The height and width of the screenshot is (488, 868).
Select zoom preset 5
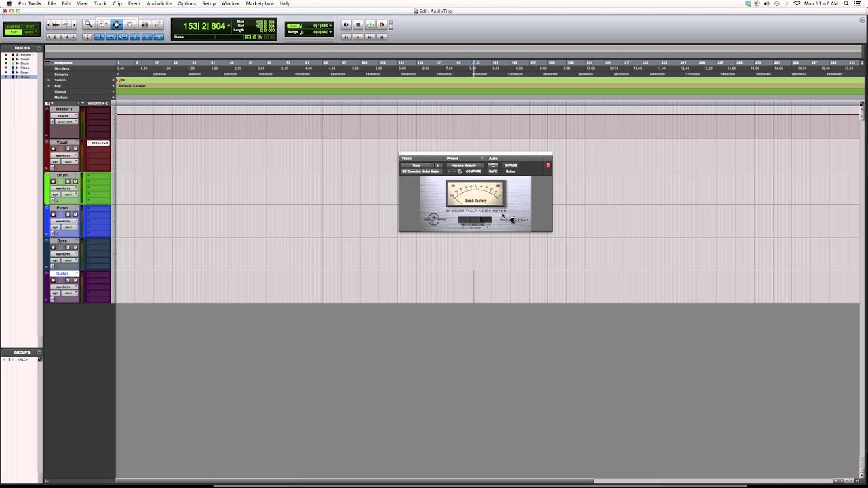point(73,37)
